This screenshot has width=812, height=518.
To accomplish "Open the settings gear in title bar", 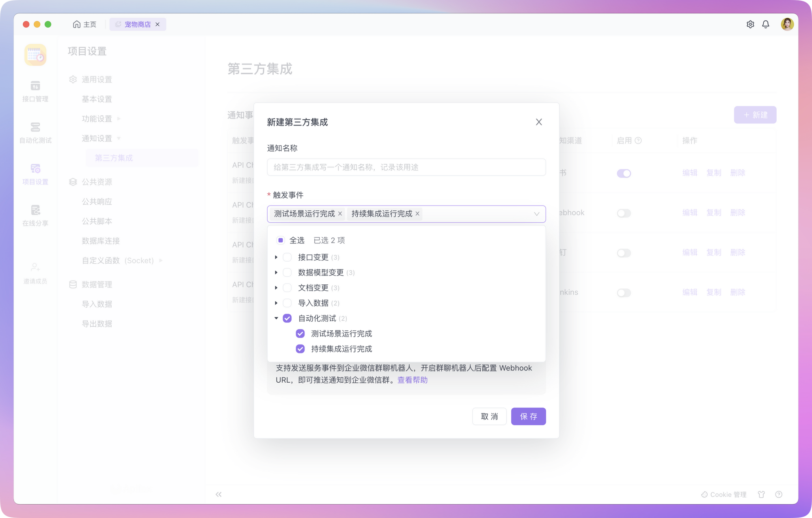I will pos(750,24).
